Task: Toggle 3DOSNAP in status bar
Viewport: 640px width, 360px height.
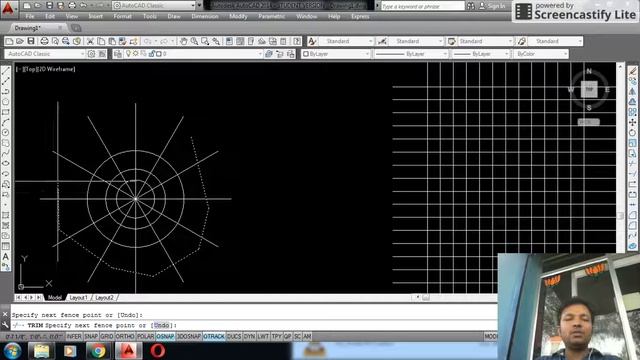Action: 189,336
